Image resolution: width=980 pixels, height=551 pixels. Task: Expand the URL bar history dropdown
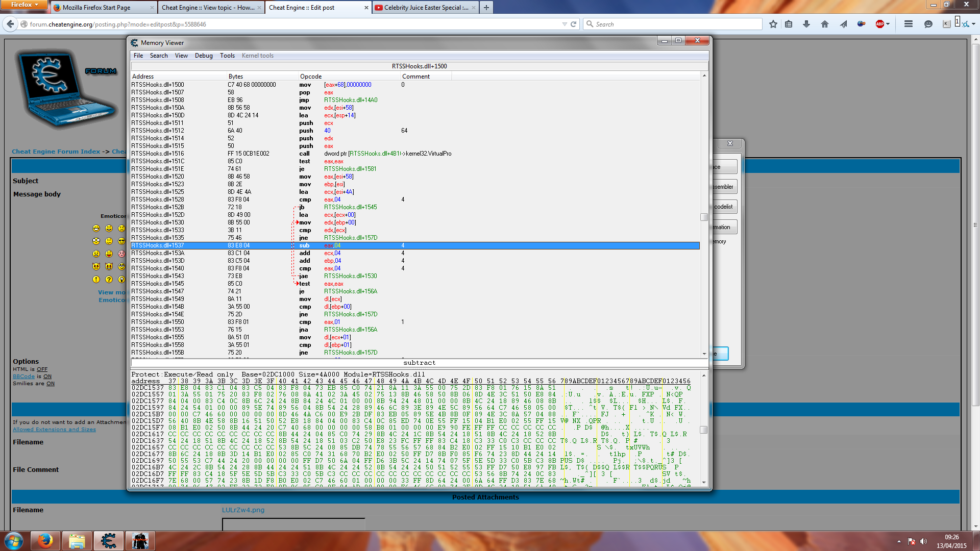[564, 24]
